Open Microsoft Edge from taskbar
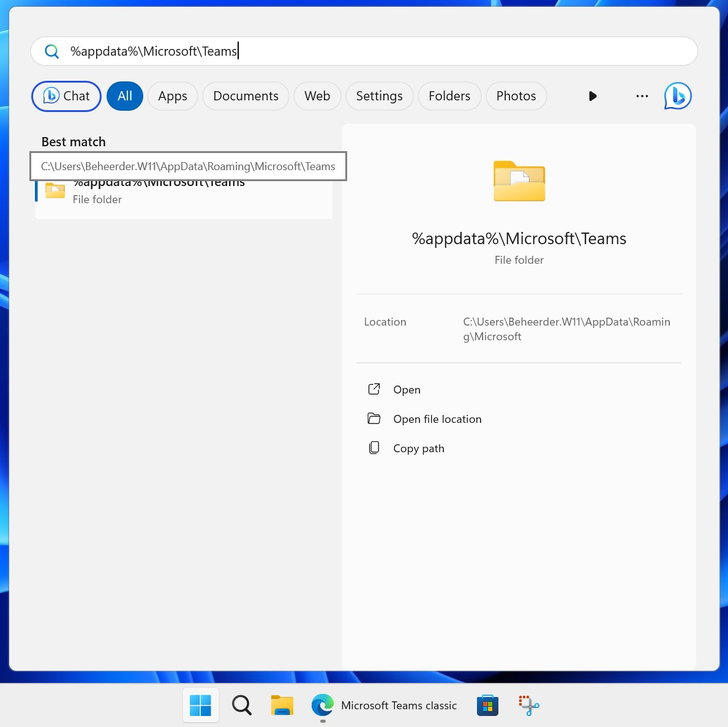728x727 pixels. [x=323, y=705]
